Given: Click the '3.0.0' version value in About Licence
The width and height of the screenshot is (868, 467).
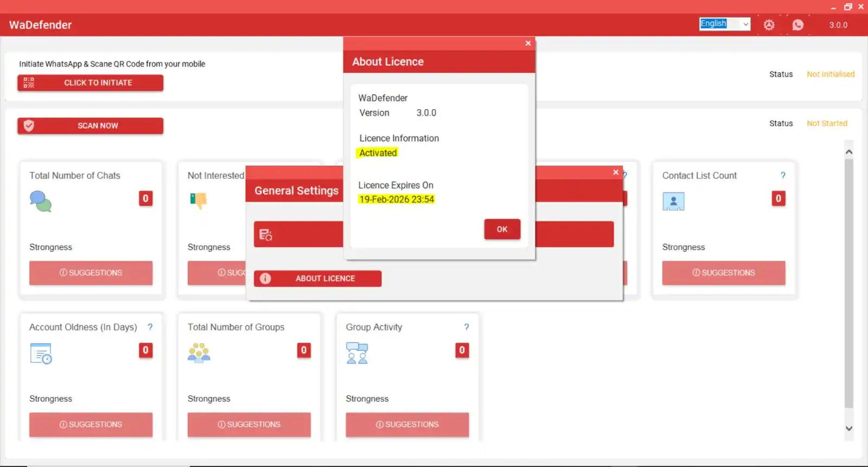Looking at the screenshot, I should tap(426, 113).
